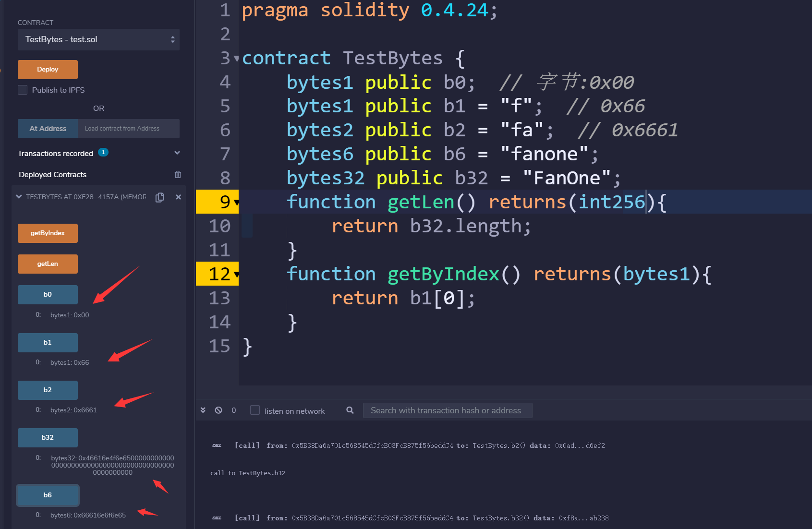Image resolution: width=812 pixels, height=529 pixels.
Task: Click the bytes2: 0x6661 result value
Action: tap(73, 410)
